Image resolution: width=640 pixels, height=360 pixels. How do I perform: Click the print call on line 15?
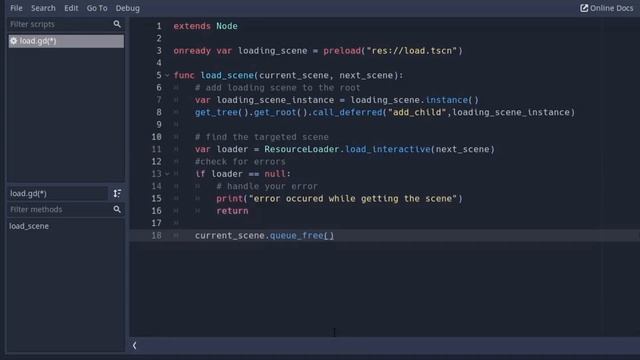(x=230, y=199)
